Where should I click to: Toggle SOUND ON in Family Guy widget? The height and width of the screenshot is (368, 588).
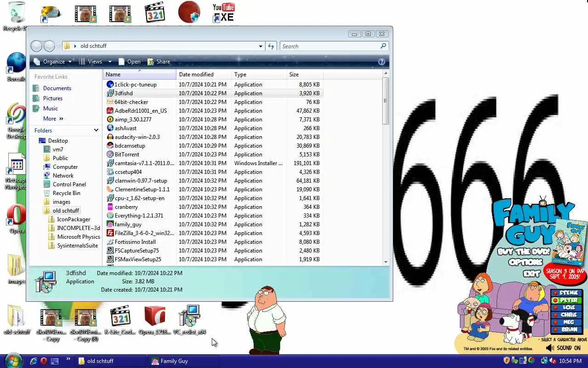tap(564, 348)
